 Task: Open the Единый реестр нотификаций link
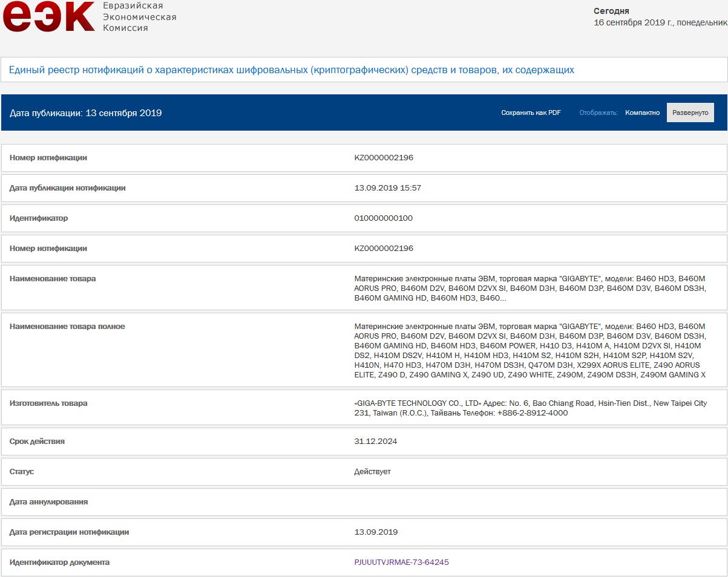click(x=292, y=70)
